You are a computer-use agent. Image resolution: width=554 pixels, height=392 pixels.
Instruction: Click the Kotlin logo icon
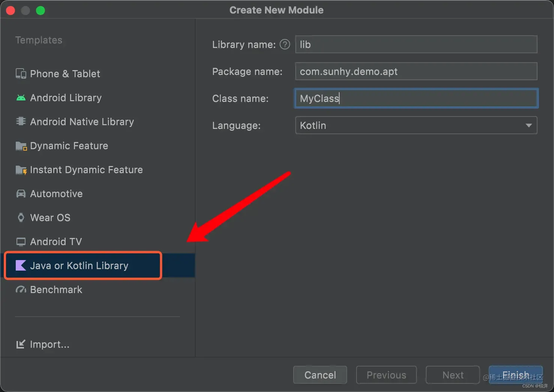pos(21,265)
